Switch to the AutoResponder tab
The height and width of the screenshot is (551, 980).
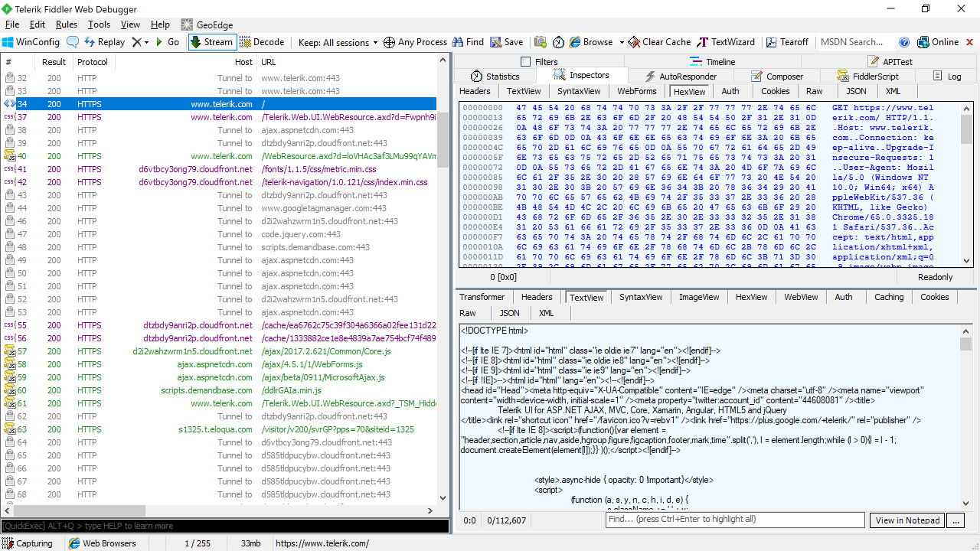click(x=680, y=77)
